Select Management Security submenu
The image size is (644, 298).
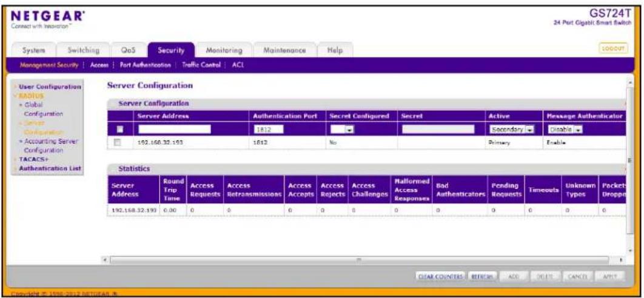click(x=49, y=65)
